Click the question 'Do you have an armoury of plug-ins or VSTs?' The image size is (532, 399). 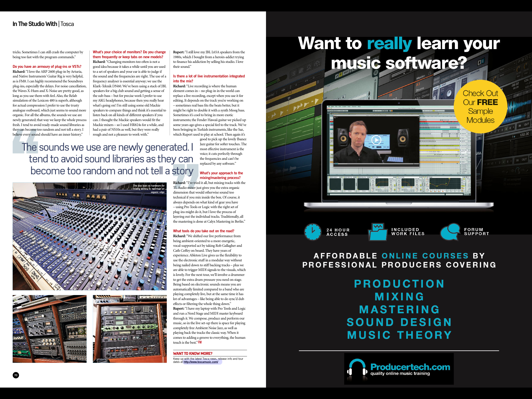click(47, 66)
